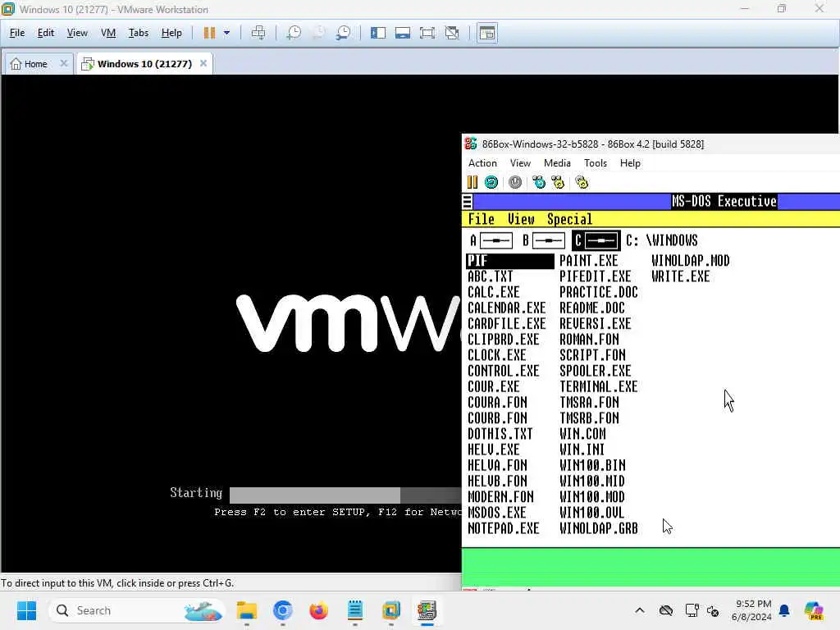Open the MS-DOS Executive View menu
The height and width of the screenshot is (630, 840).
point(521,219)
